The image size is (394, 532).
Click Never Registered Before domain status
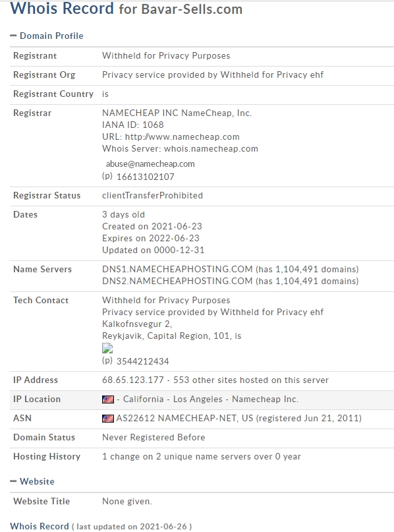coord(154,437)
